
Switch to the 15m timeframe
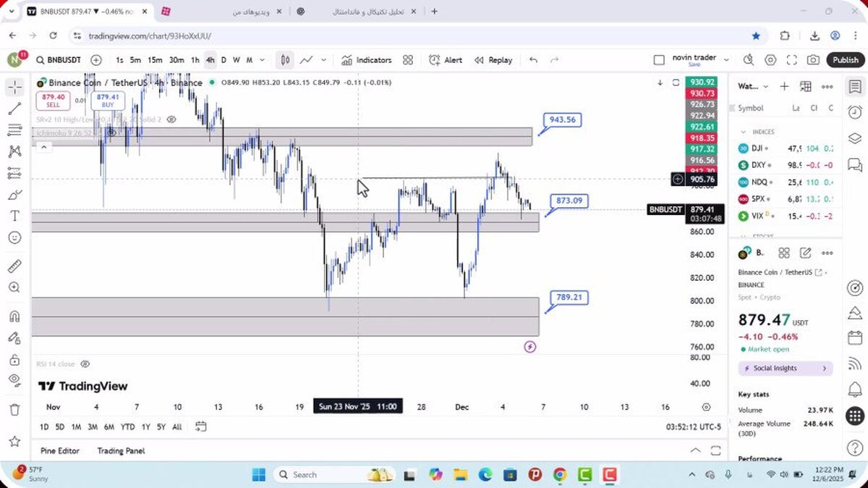coord(155,60)
